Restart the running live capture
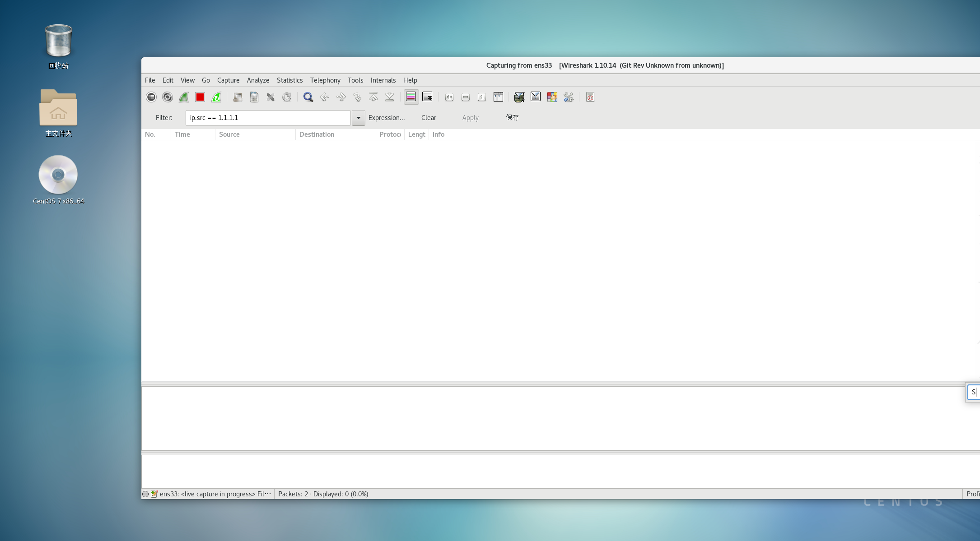 click(216, 97)
